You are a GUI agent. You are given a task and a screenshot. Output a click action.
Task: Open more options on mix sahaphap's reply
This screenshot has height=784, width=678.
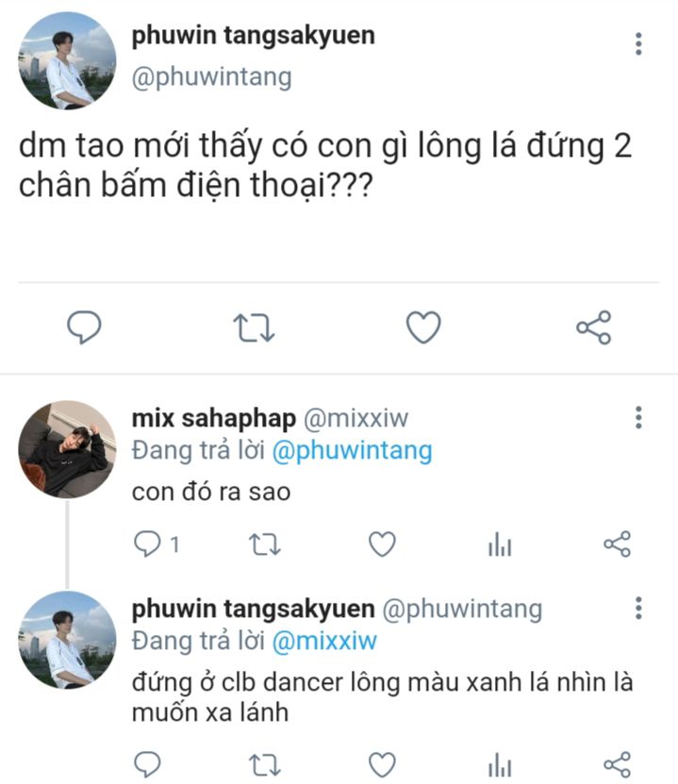[x=638, y=418]
